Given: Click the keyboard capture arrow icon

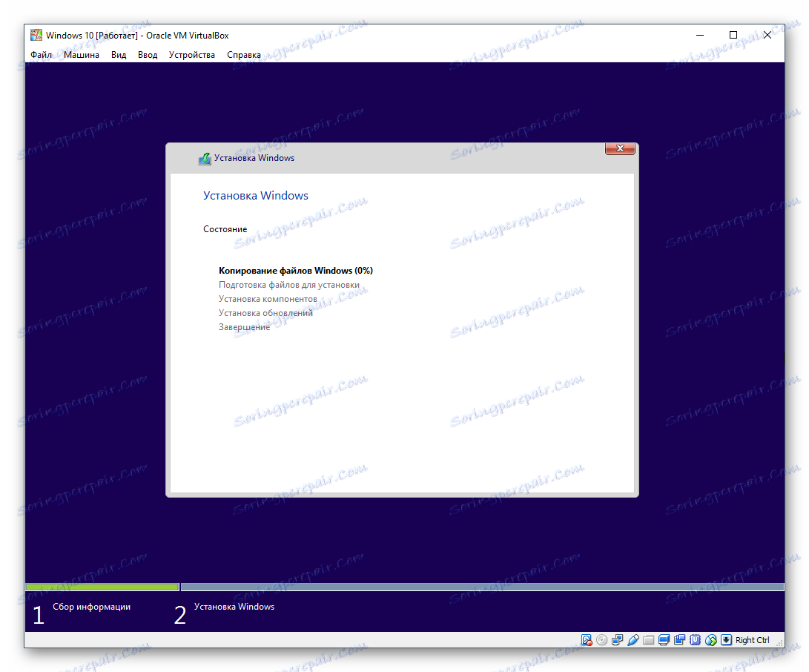Looking at the screenshot, I should 727,640.
